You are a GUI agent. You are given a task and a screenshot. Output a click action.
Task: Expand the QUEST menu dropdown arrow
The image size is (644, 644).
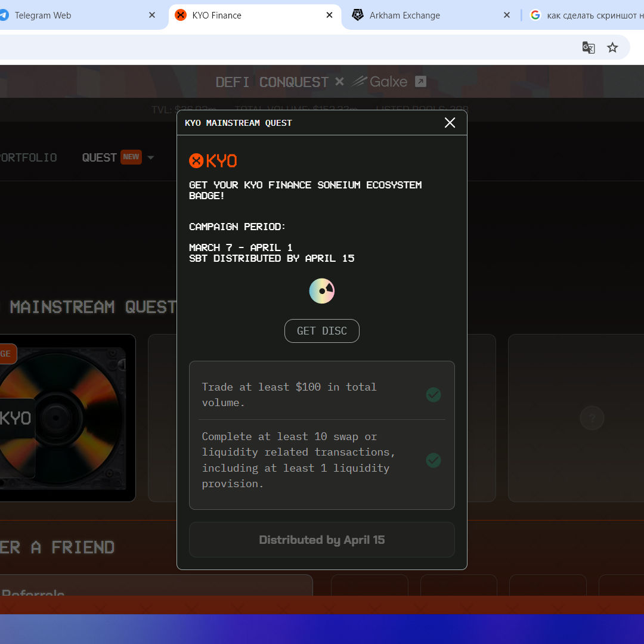click(x=151, y=157)
